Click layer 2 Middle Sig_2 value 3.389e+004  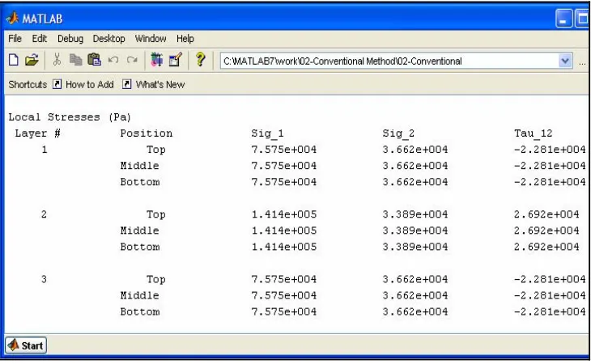pos(415,231)
